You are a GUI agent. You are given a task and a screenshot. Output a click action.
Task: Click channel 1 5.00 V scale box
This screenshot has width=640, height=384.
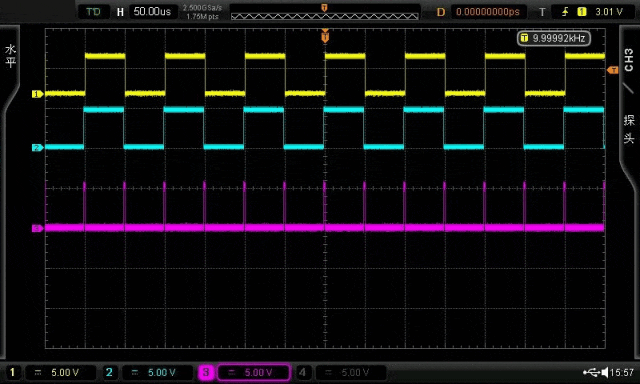coord(61,373)
